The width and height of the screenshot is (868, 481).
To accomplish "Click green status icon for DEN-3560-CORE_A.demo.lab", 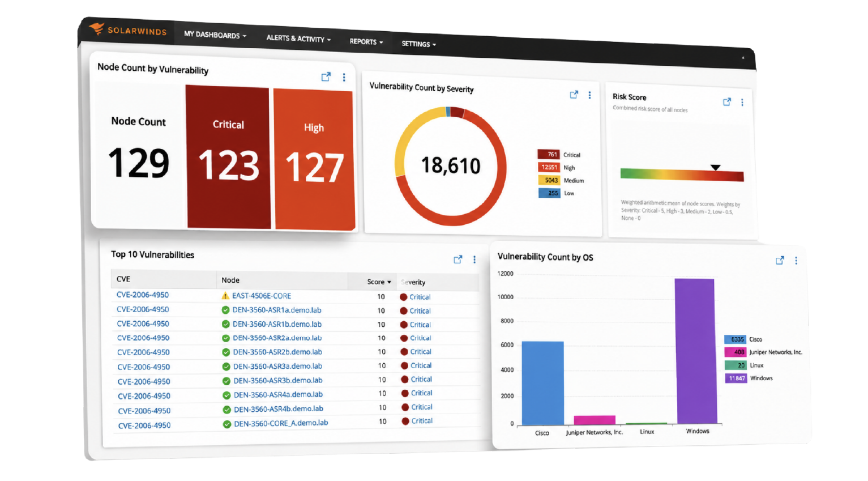I will tap(226, 424).
